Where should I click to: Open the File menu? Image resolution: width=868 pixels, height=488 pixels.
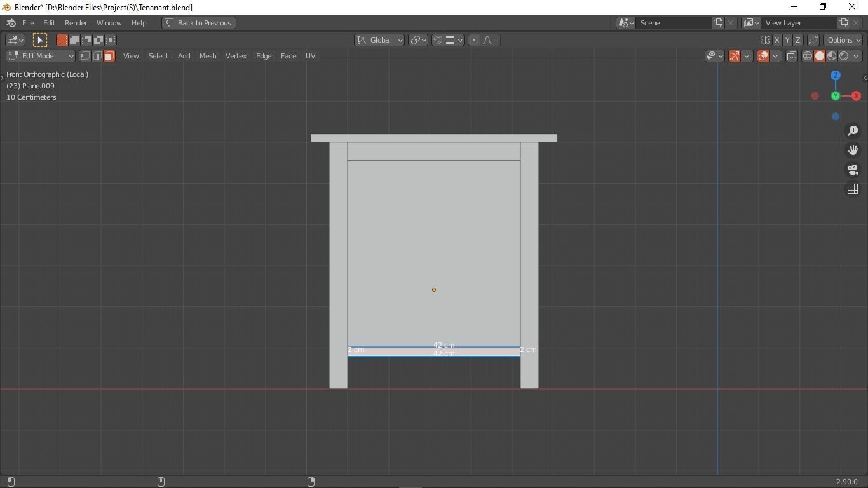(28, 23)
